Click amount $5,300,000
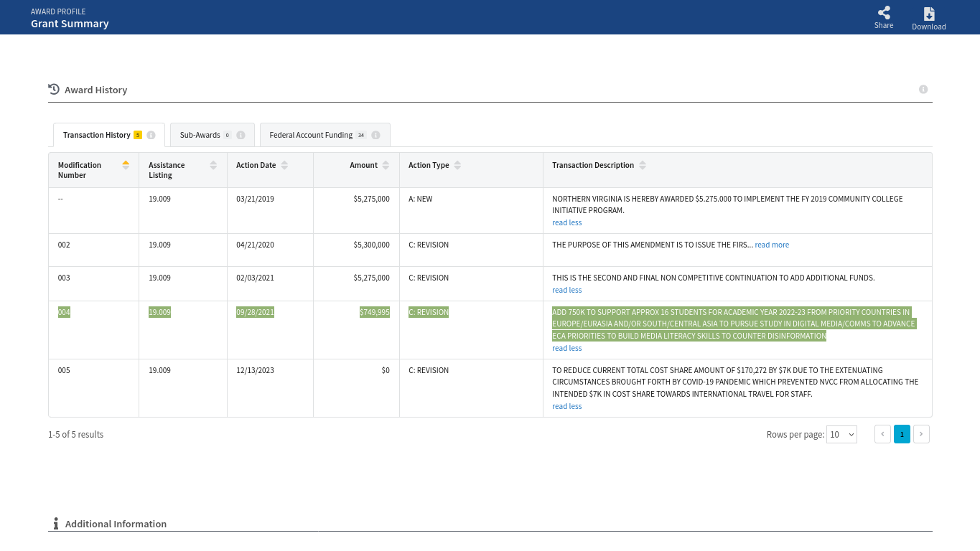Image resolution: width=980 pixels, height=551 pixels. pyautogui.click(x=371, y=245)
